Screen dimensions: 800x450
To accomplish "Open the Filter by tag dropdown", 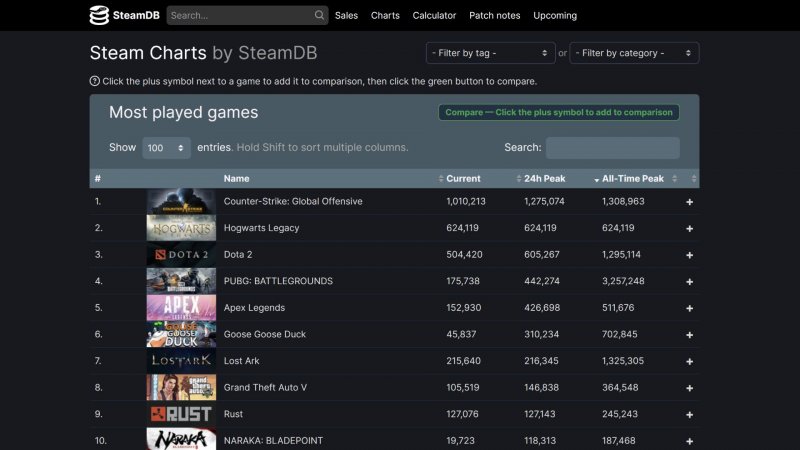I will 490,53.
